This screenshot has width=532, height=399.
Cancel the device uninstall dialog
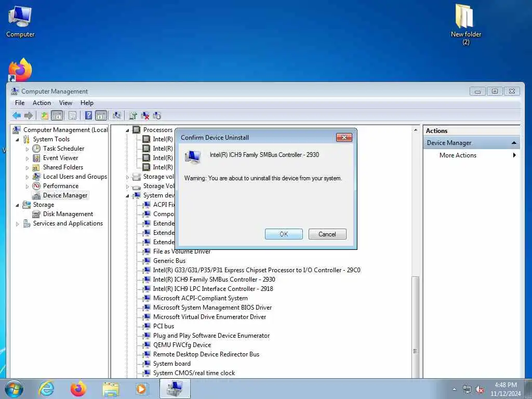click(327, 234)
